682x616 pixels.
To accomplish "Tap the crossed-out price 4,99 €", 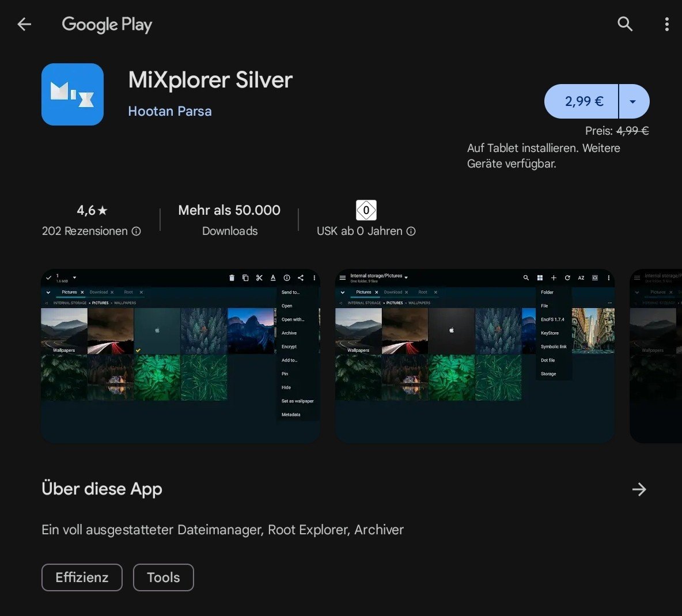I will point(632,131).
